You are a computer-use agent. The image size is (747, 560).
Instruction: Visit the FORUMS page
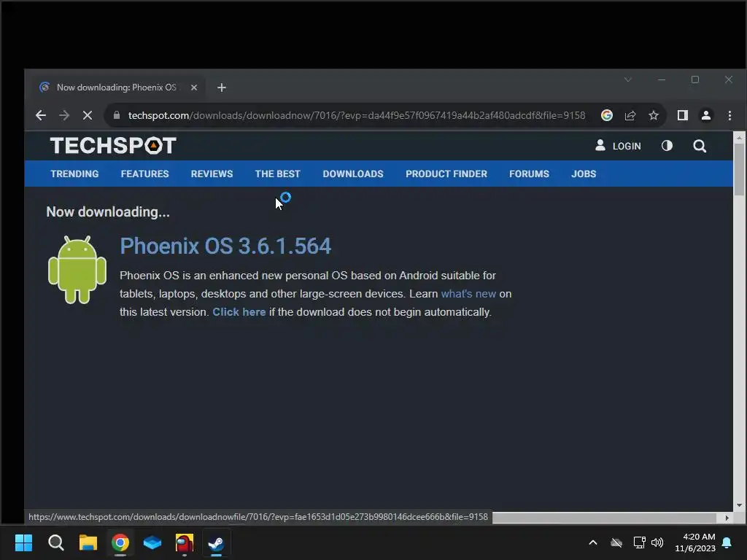point(530,174)
